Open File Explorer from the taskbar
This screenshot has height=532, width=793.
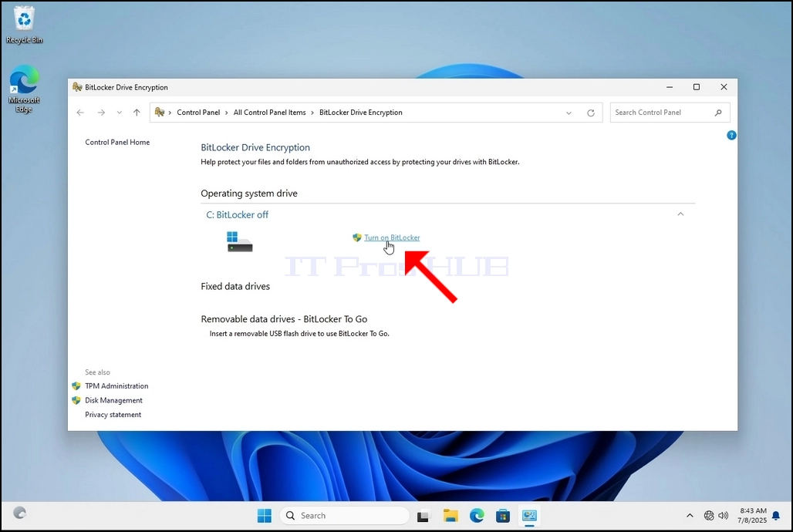(450, 516)
